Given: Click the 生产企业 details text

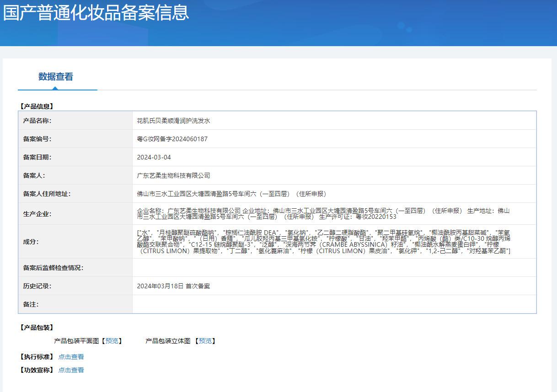Looking at the screenshot, I should 323,213.
